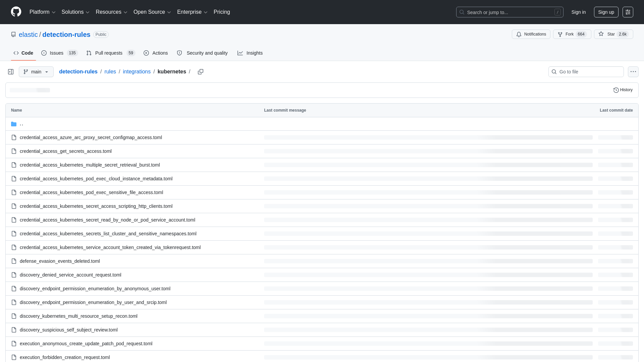This screenshot has width=644, height=362.
Task: Open the detection-rules repository title link
Action: click(66, 35)
